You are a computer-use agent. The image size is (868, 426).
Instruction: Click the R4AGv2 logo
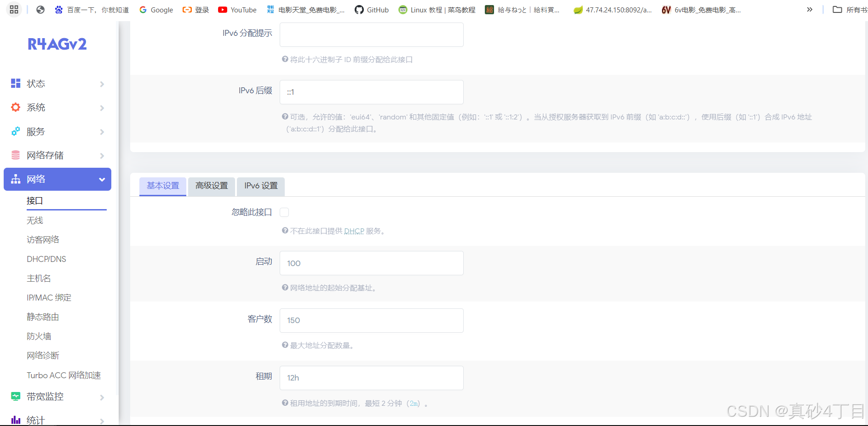[57, 44]
